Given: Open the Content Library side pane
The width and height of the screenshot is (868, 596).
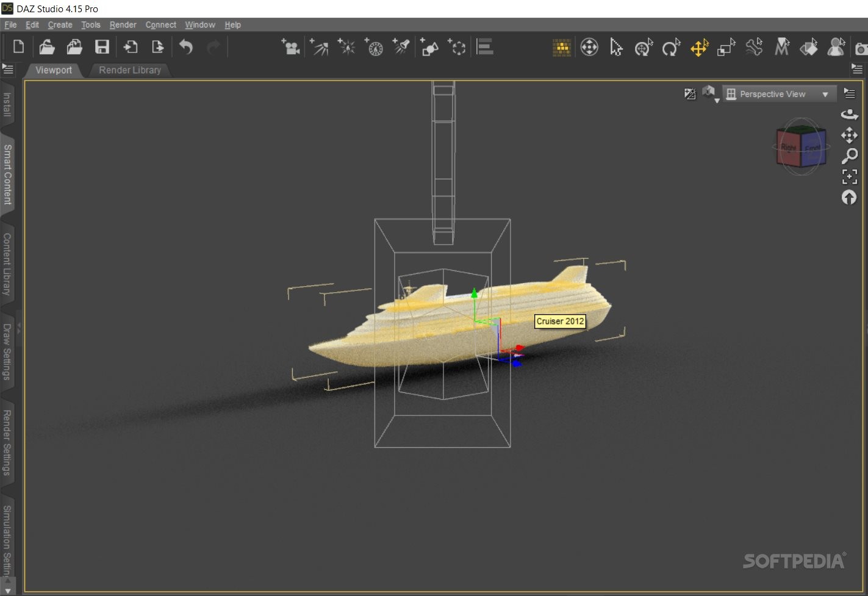Looking at the screenshot, I should (x=7, y=264).
